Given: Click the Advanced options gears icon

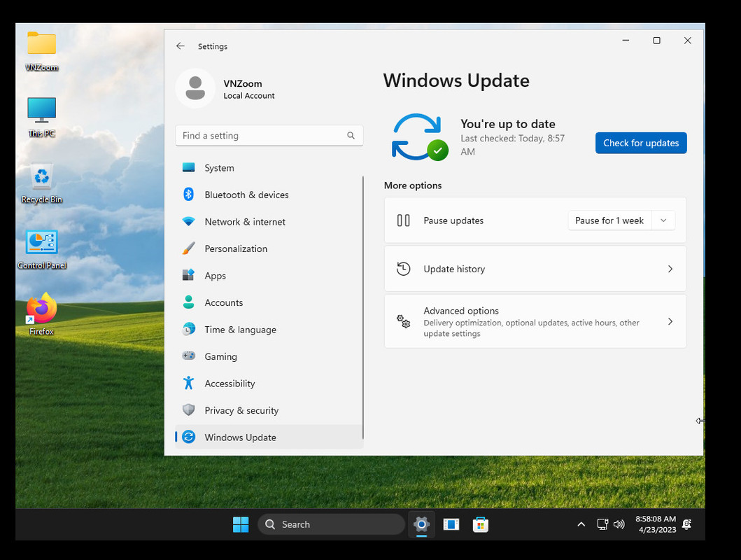Looking at the screenshot, I should point(403,322).
